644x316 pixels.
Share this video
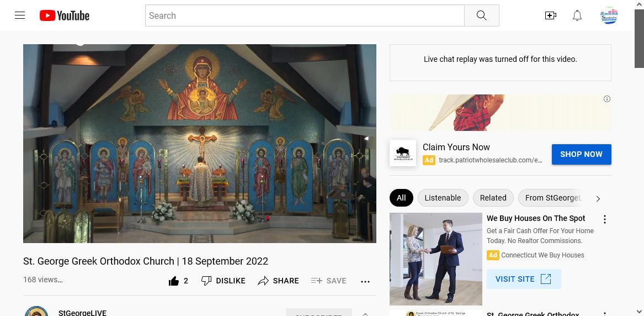point(278,281)
